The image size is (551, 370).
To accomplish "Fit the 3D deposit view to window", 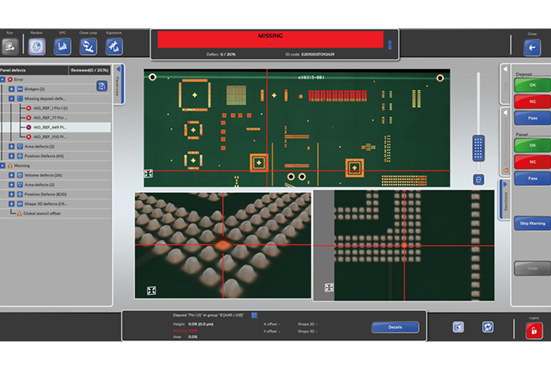I will pyautogui.click(x=151, y=291).
